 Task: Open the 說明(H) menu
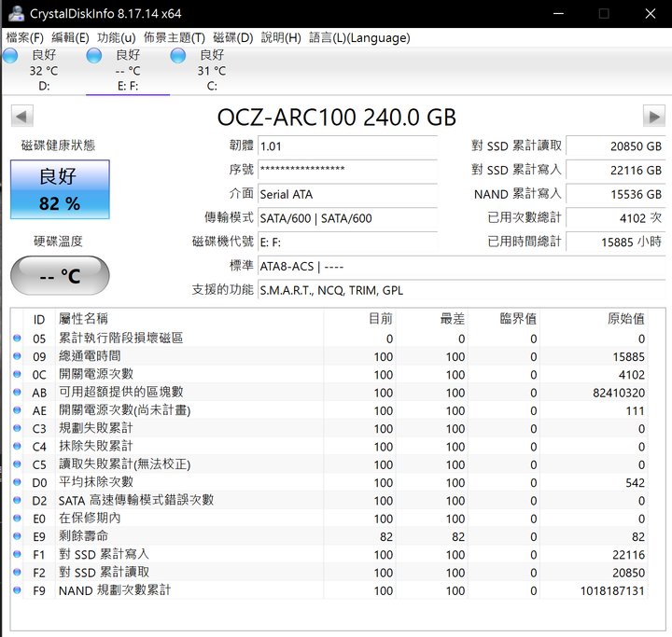point(281,37)
